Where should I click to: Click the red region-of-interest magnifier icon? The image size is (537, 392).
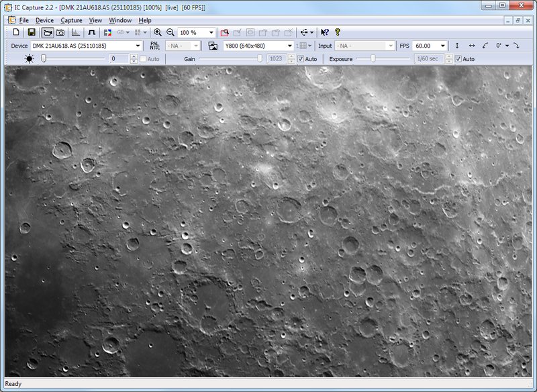[225, 32]
